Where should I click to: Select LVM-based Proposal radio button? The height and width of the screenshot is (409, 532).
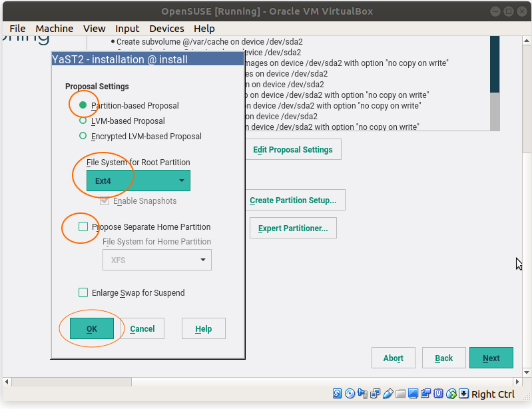[83, 121]
